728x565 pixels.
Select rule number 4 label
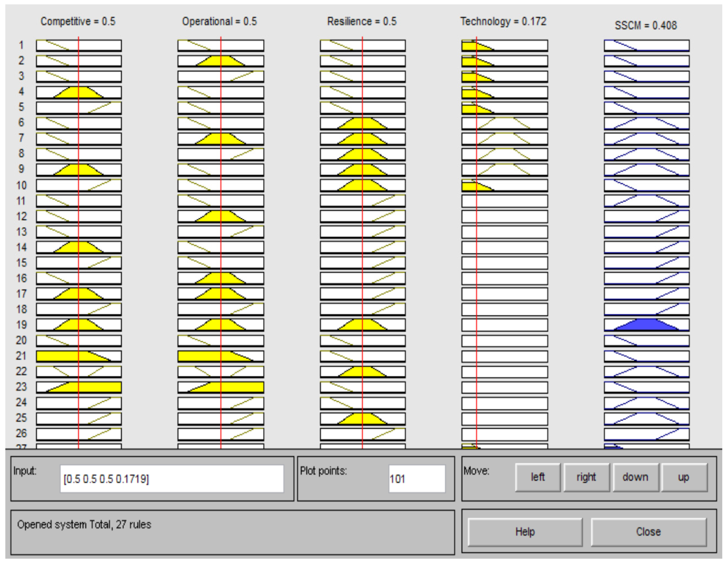(x=21, y=91)
